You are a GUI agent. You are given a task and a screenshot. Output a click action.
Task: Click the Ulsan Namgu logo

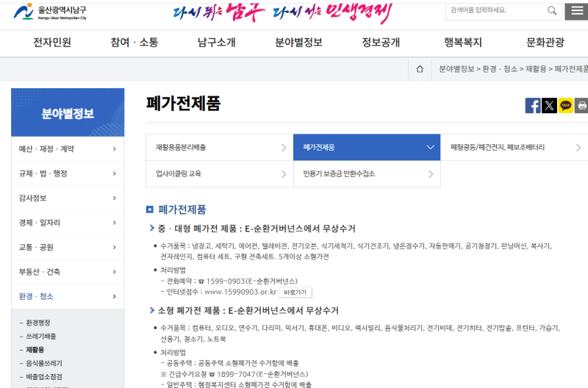coord(50,12)
